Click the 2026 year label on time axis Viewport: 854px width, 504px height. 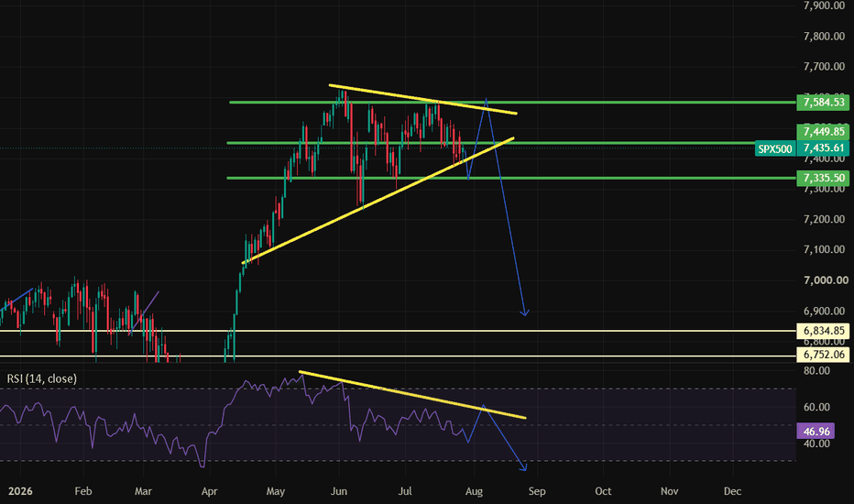pyautogui.click(x=20, y=491)
